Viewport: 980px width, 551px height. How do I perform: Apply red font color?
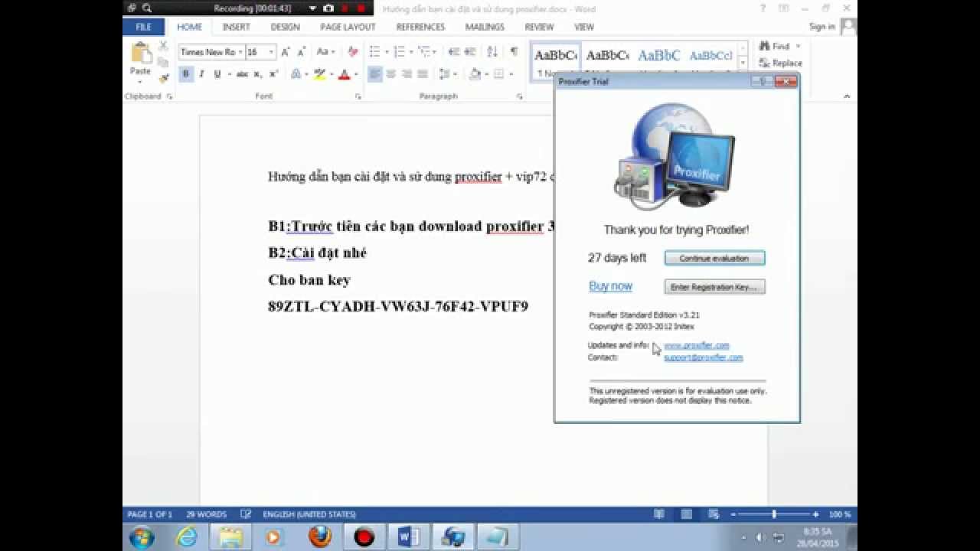(x=344, y=74)
